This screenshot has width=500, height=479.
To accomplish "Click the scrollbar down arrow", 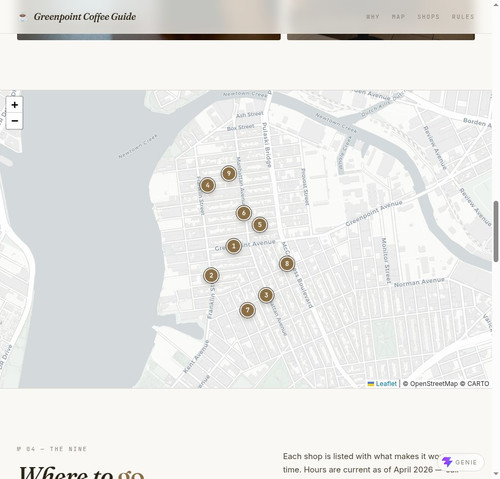I will [496, 474].
